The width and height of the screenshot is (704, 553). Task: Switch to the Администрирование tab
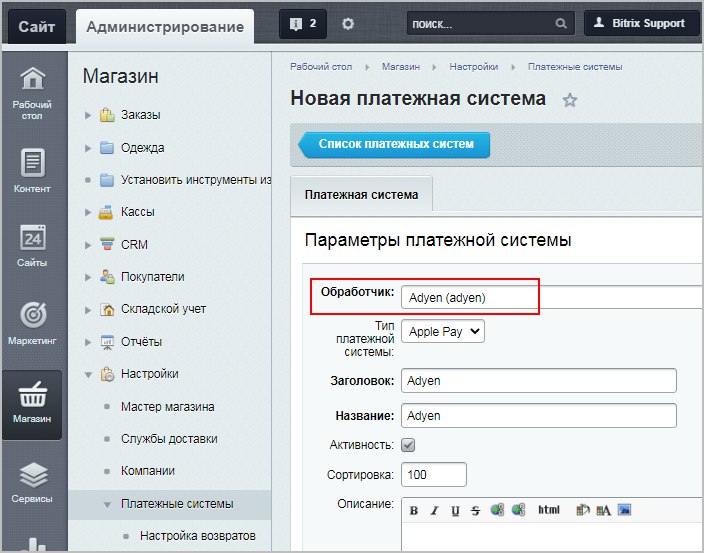pos(165,26)
